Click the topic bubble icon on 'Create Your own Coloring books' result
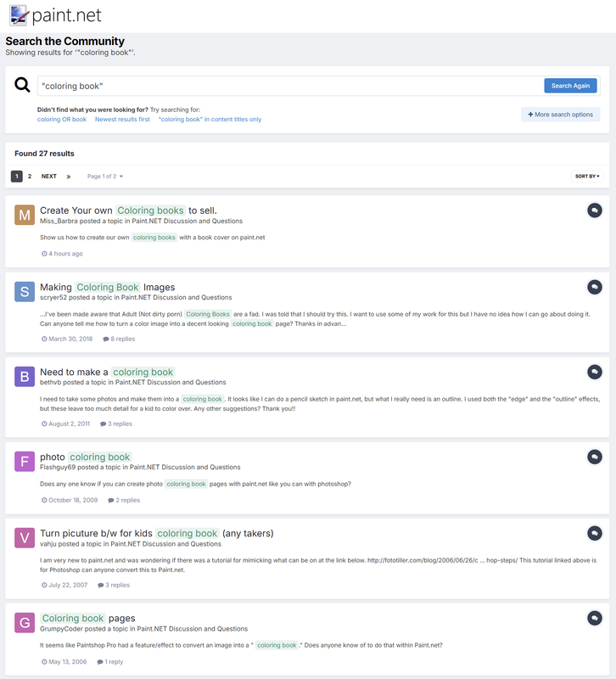 click(x=594, y=210)
